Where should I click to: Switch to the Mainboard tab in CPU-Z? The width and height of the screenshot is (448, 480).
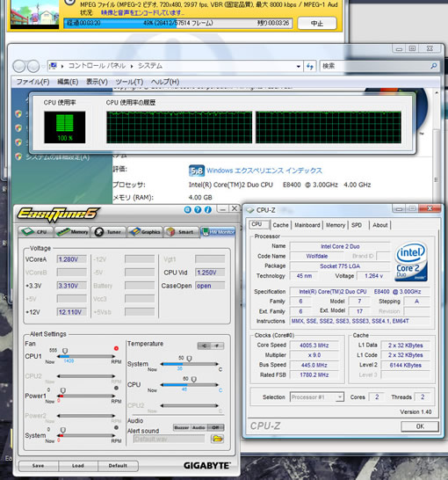pyautogui.click(x=307, y=225)
